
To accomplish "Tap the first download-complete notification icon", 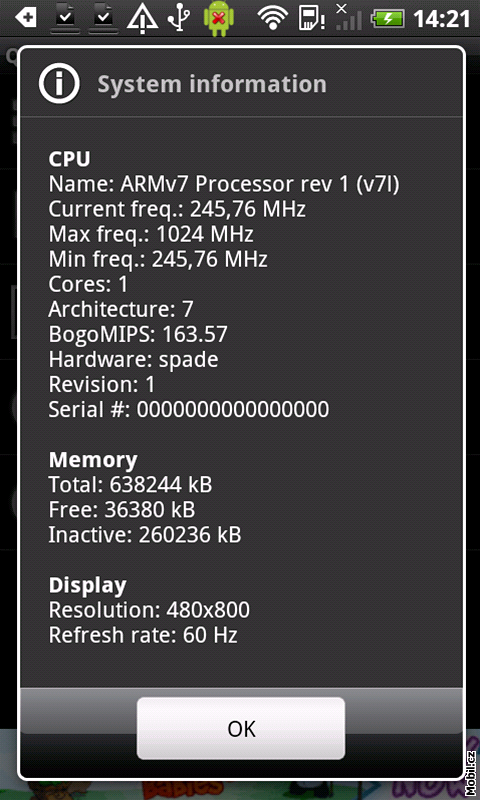I will click(x=67, y=18).
